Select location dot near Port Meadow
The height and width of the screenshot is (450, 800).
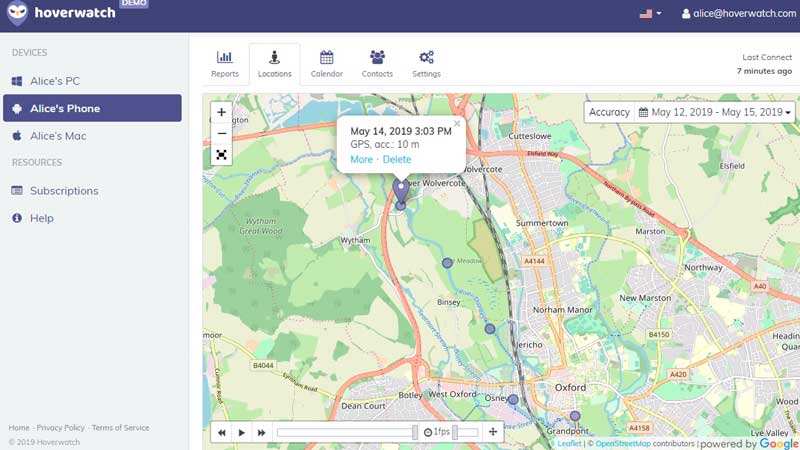tap(447, 263)
